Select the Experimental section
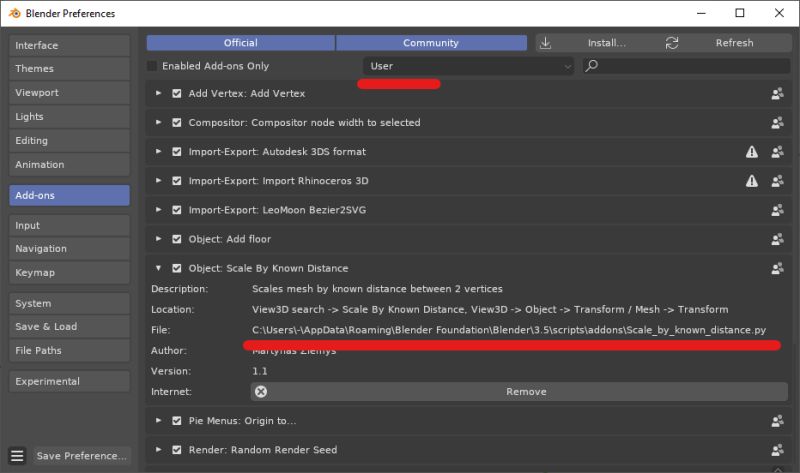The image size is (800, 473). click(69, 381)
